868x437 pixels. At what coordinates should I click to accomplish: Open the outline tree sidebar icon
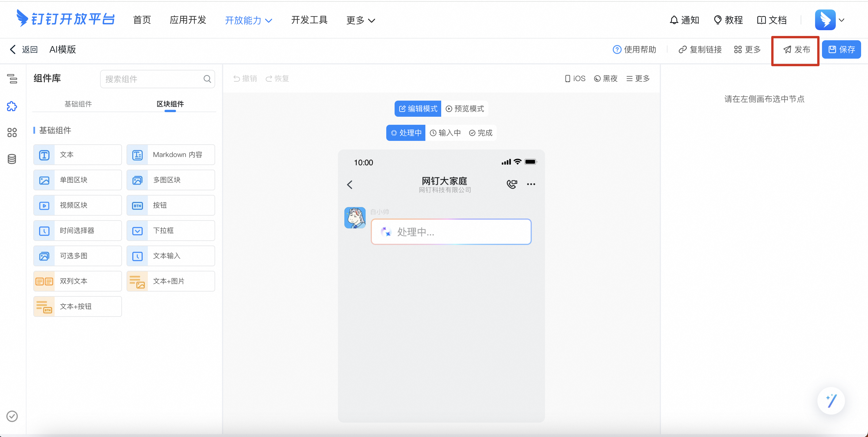[12, 79]
